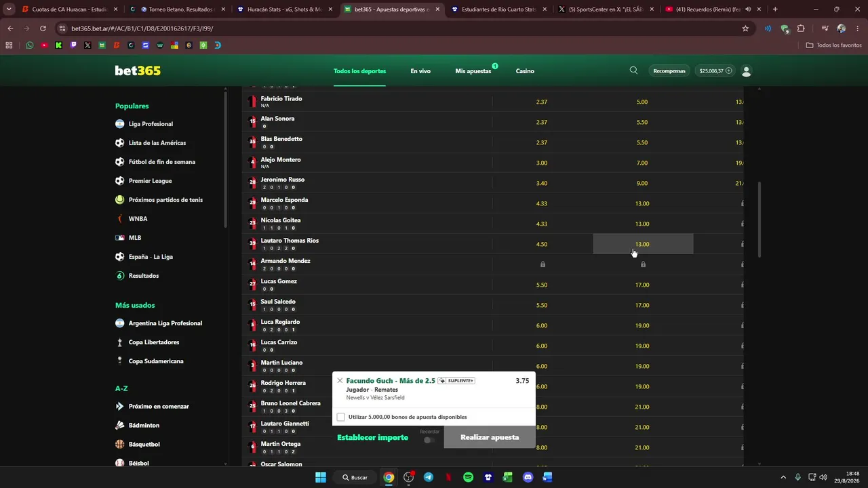Click the Twitch bookmark icon
Screen dimensions: 868x488
click(x=73, y=45)
